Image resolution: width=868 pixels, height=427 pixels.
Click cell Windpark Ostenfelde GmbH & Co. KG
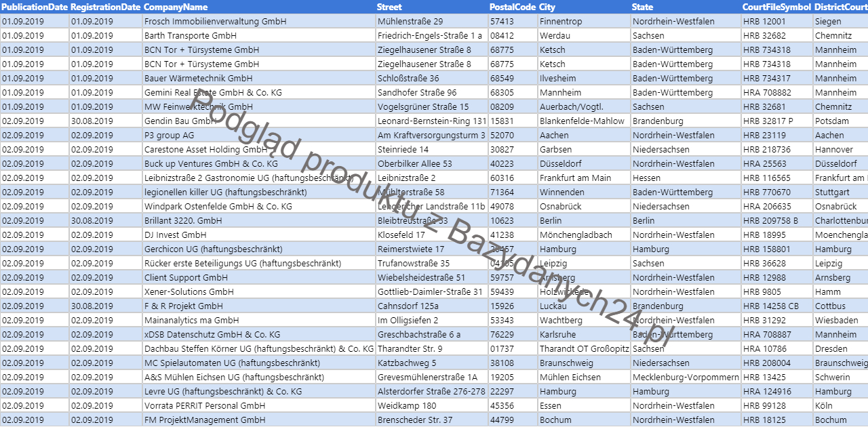[259, 206]
